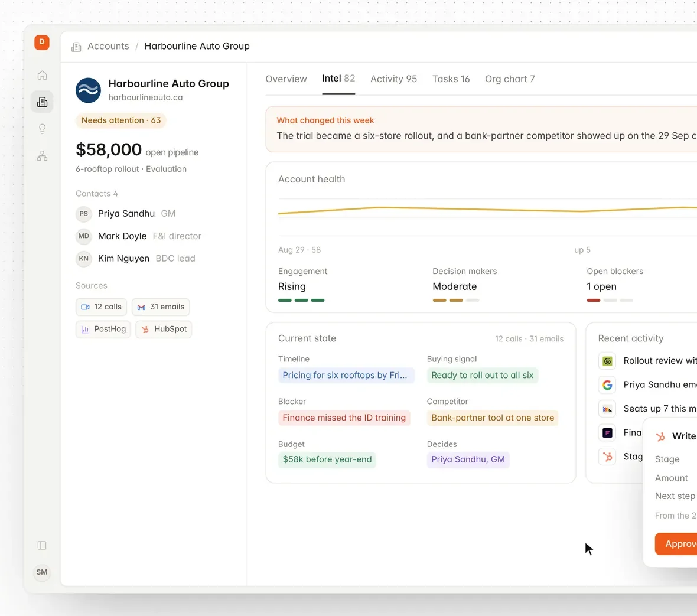Image resolution: width=697 pixels, height=616 pixels.
Task: Open the HubSpot source chip
Action: click(164, 330)
